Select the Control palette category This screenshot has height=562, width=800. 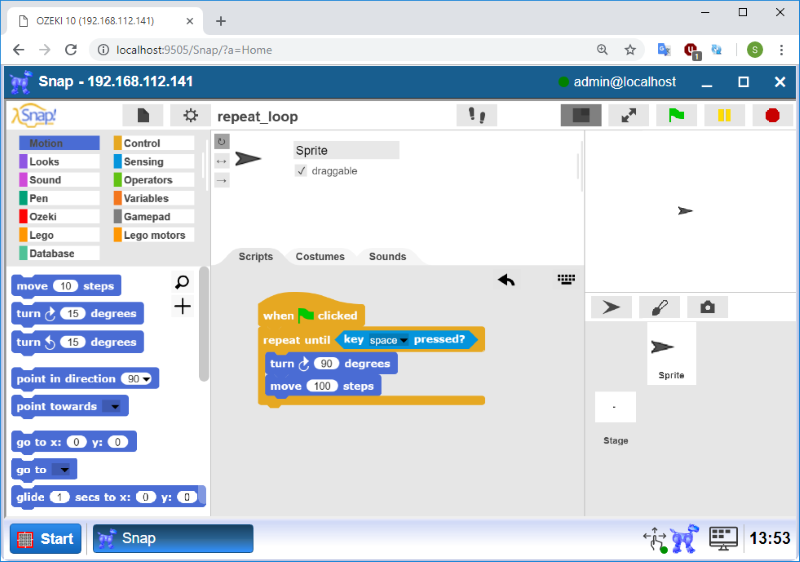click(154, 143)
